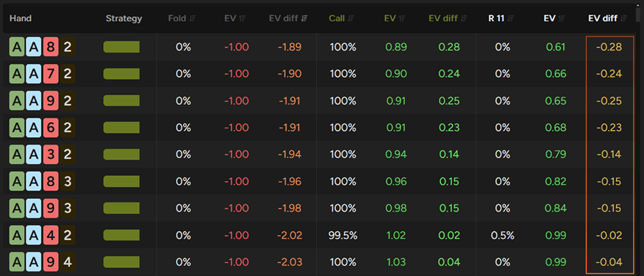Click sort icon beside gray EV header
This screenshot has height=276, width=644.
pos(242,18)
